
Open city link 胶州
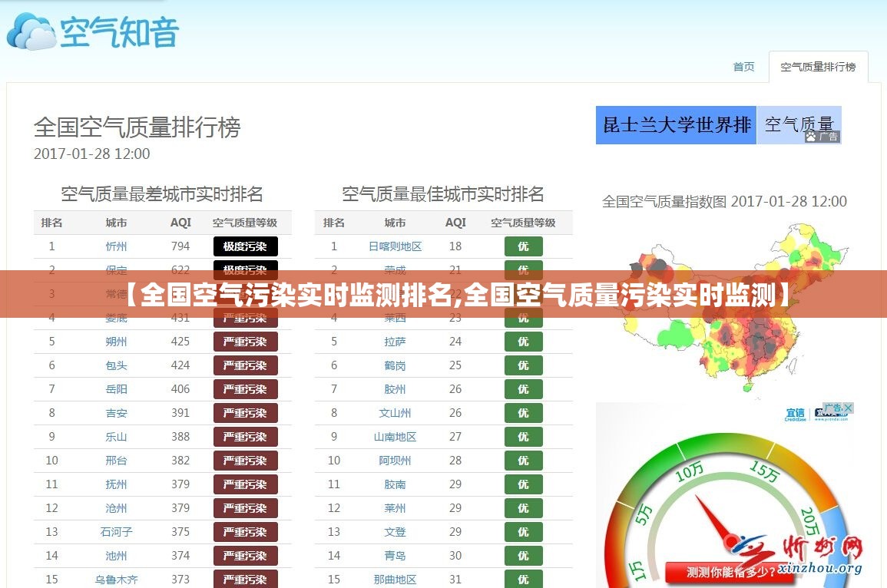tap(395, 389)
